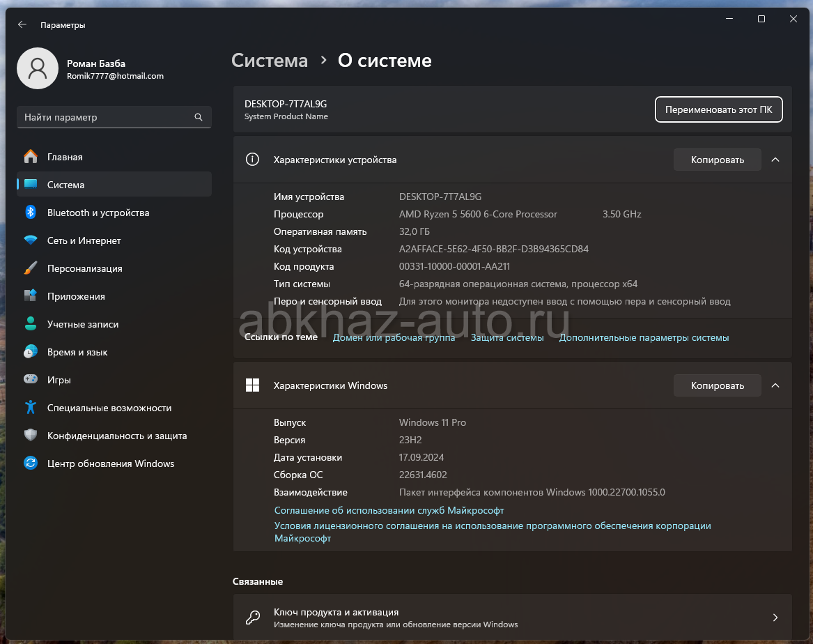Open Главная settings page
The height and width of the screenshot is (644, 813).
pos(114,157)
